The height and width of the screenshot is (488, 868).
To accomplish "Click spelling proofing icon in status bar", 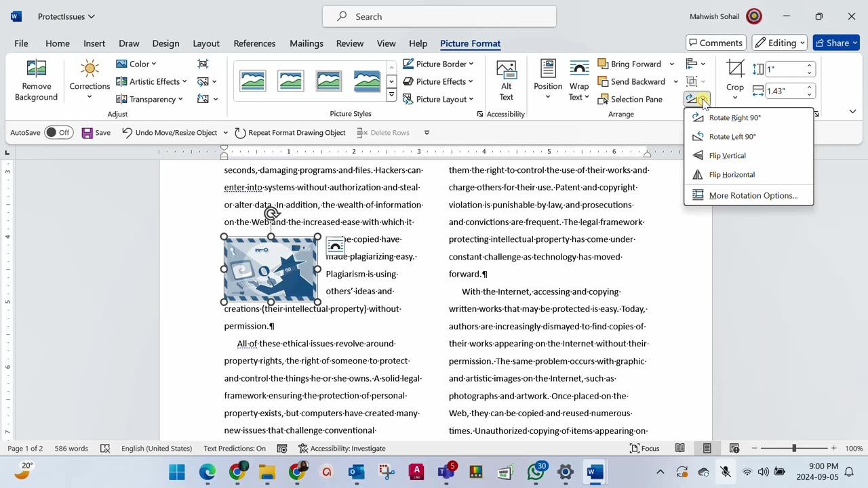I will tap(105, 448).
